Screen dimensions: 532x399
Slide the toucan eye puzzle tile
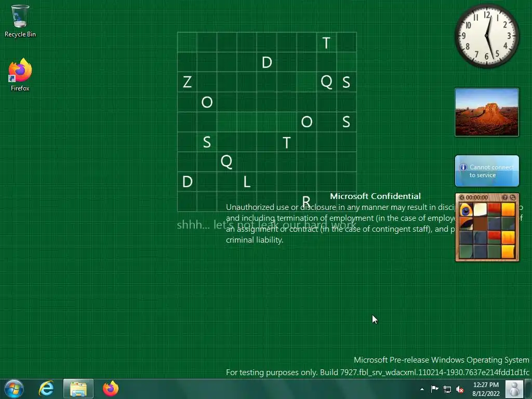coord(466,210)
